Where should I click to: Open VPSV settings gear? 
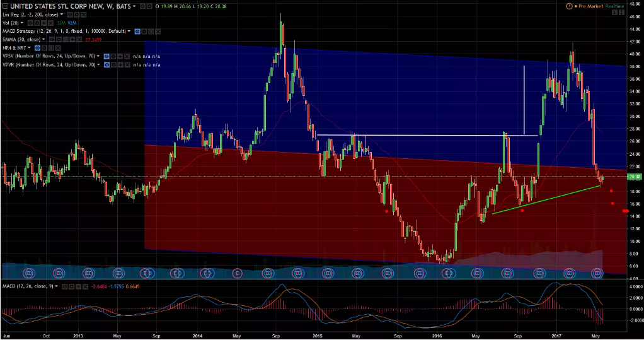click(x=113, y=56)
